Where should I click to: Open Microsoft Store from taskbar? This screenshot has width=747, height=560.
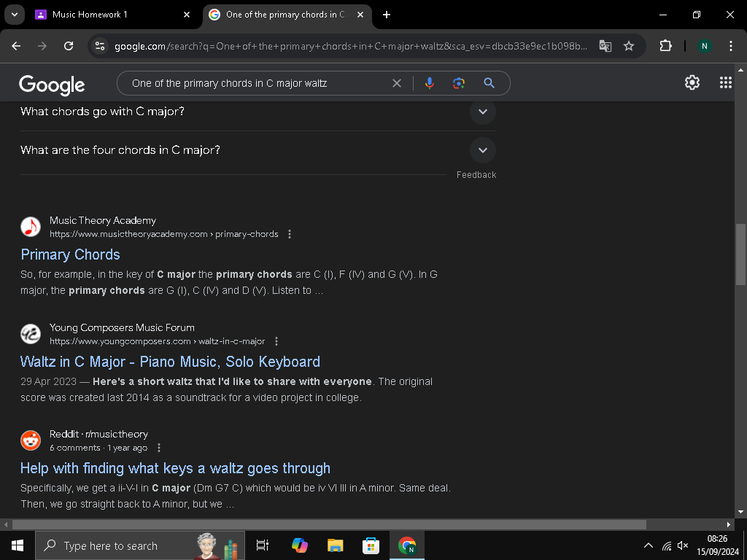[371, 545]
